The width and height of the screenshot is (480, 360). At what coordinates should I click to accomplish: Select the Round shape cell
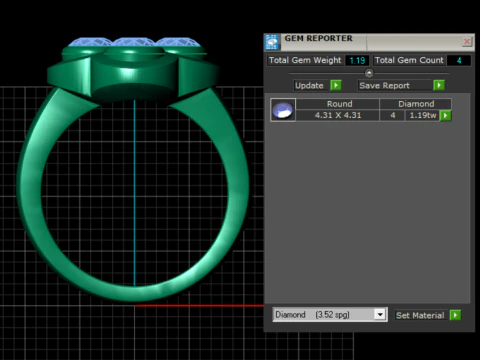pos(337,104)
